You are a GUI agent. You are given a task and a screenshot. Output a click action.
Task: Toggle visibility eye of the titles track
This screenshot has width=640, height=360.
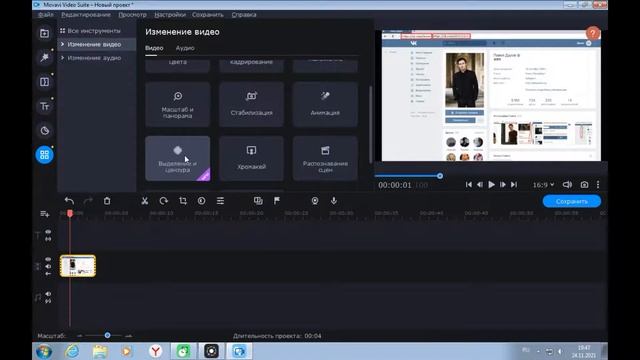(48, 232)
